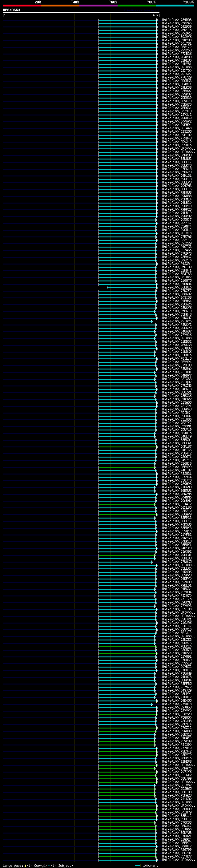Image resolution: width=197 pixels, height=868 pixels.
Task: Select hit label UniRef100_A2TXS3
Action: point(177,379)
